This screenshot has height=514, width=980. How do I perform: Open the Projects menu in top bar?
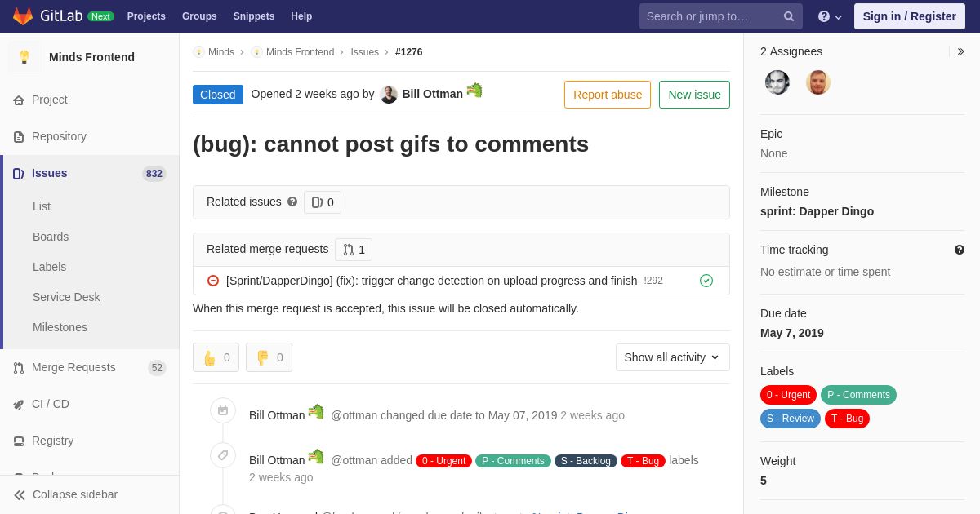[x=146, y=16]
